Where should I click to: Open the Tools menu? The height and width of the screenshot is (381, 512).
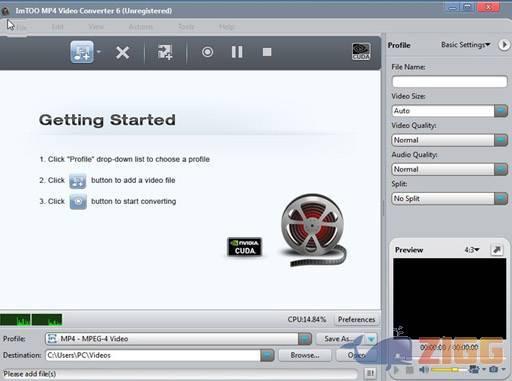[186, 27]
